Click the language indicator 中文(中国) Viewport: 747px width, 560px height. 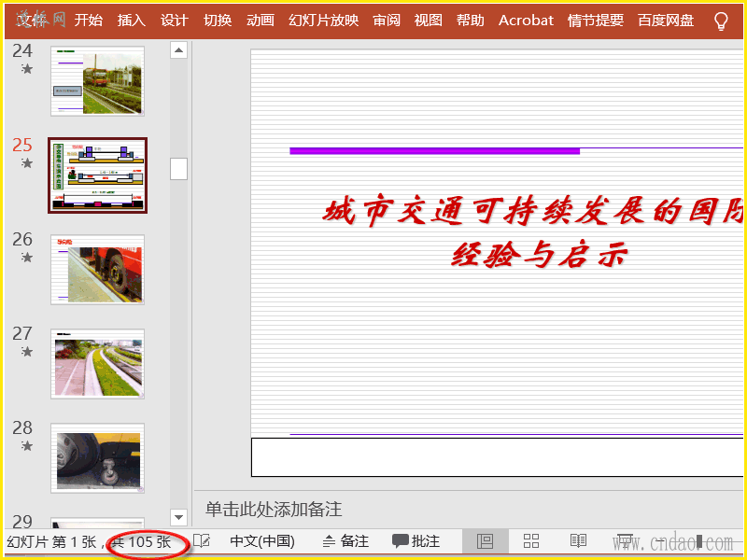(x=262, y=541)
